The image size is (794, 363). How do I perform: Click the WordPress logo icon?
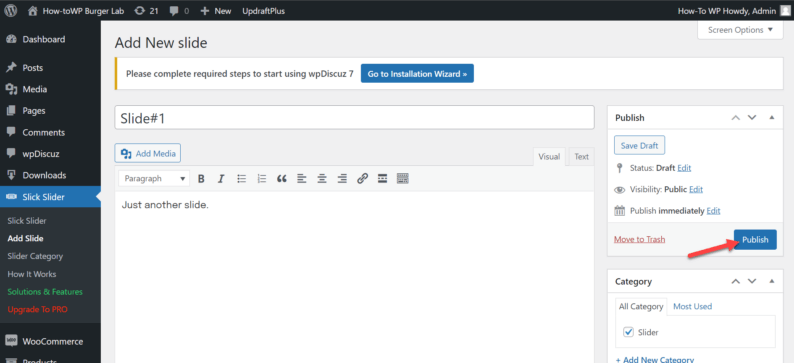point(11,11)
